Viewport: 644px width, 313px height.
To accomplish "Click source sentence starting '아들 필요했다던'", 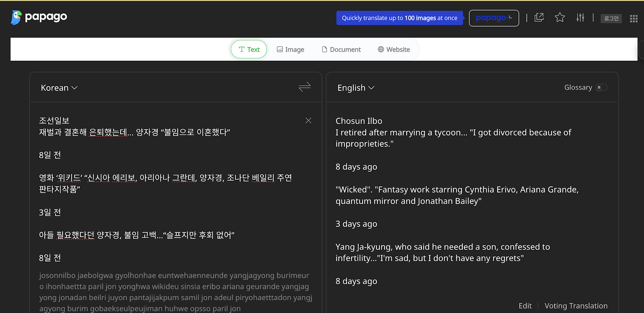I will click(137, 235).
